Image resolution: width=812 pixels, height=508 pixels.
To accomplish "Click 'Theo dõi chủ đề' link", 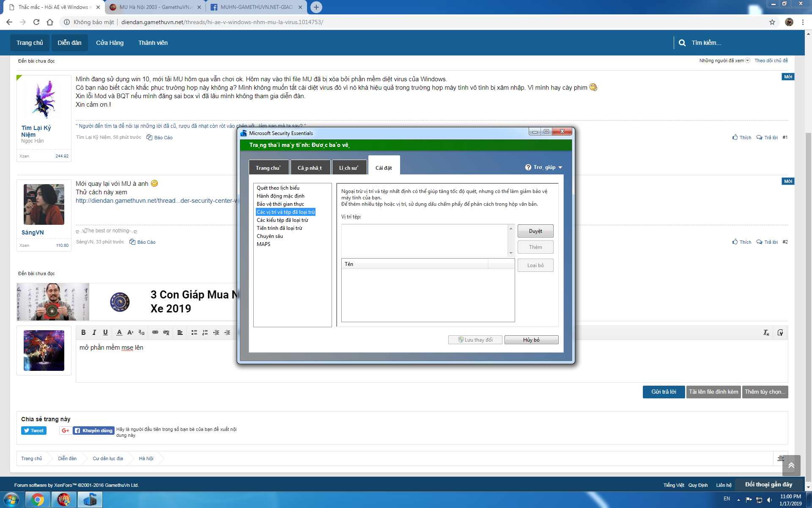I will [771, 61].
